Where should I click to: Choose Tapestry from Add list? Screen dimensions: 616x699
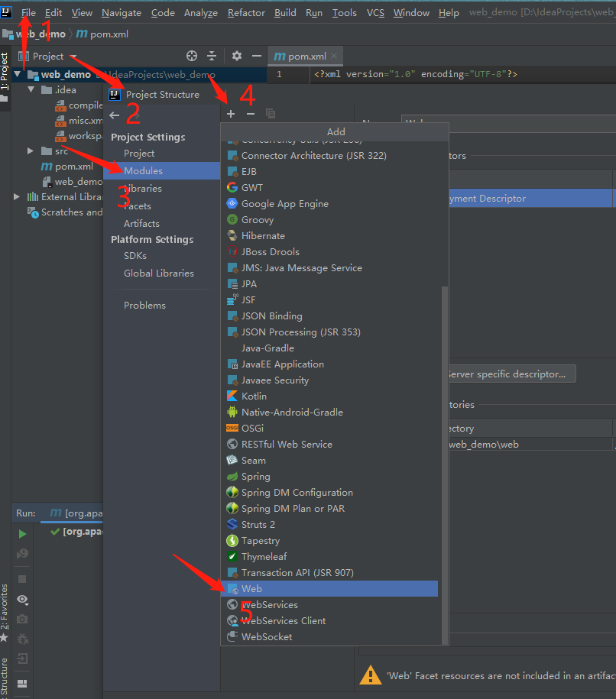(330, 541)
